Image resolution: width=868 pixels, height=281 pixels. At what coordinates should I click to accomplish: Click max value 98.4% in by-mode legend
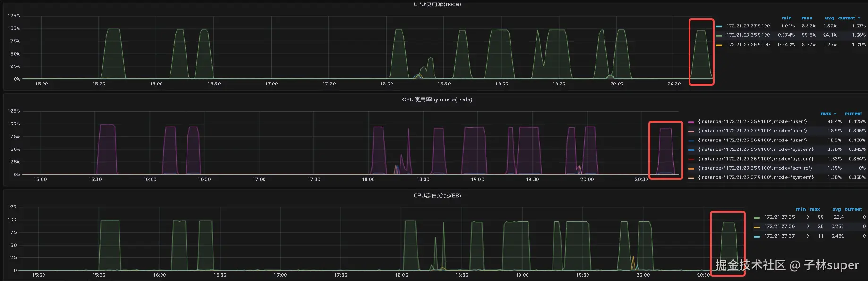tap(834, 121)
